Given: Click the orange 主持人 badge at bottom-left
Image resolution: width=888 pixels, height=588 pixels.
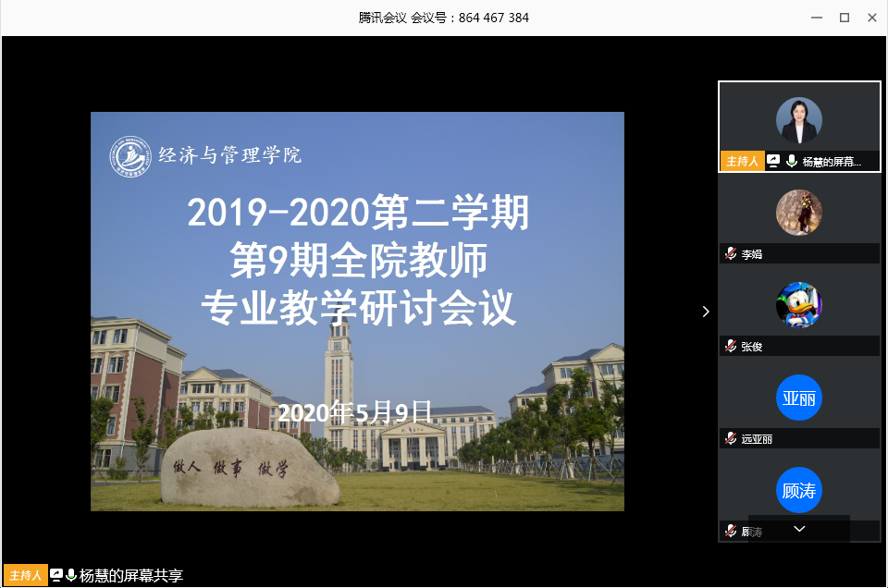Looking at the screenshot, I should tap(25, 575).
